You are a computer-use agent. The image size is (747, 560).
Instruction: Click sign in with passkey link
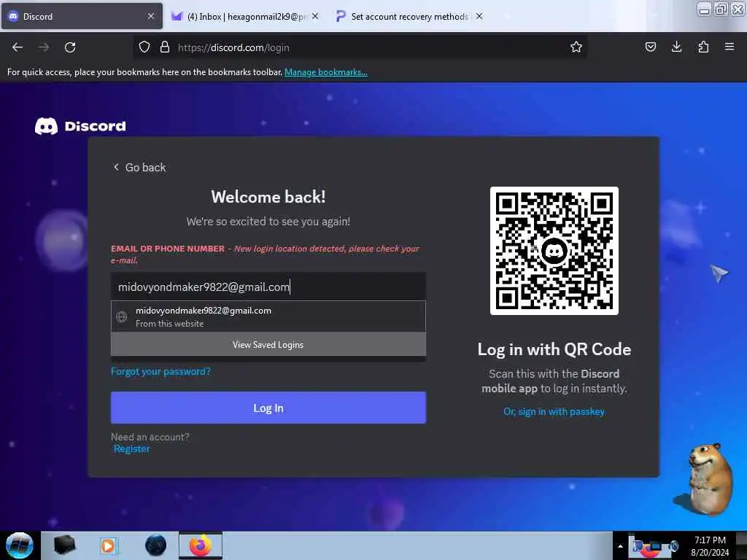tap(554, 411)
